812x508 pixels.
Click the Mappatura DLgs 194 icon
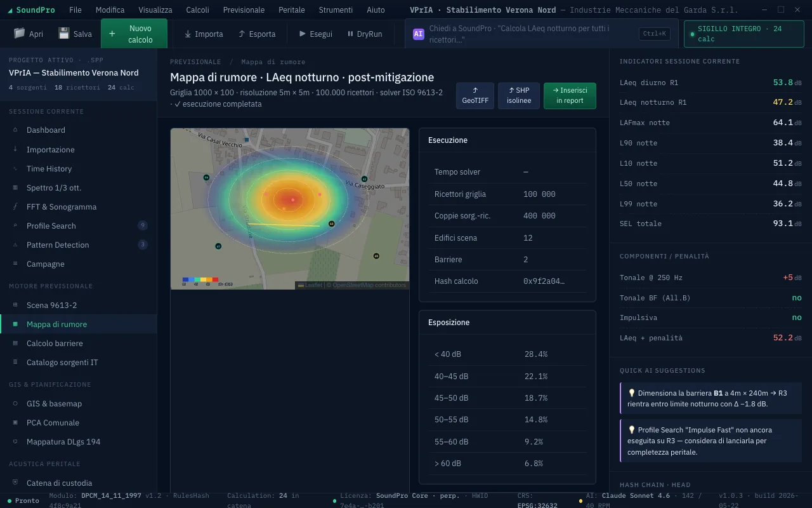(15, 442)
